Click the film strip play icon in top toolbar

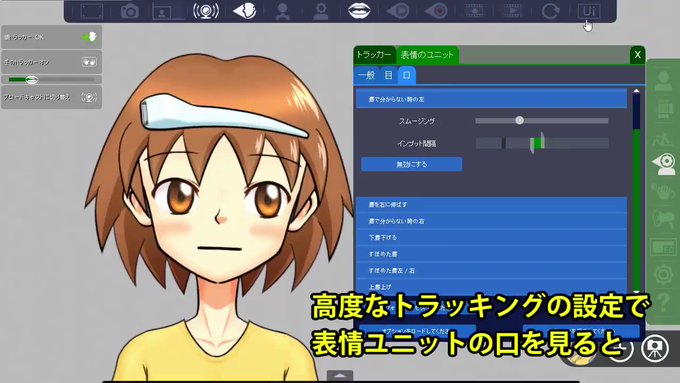point(513,11)
